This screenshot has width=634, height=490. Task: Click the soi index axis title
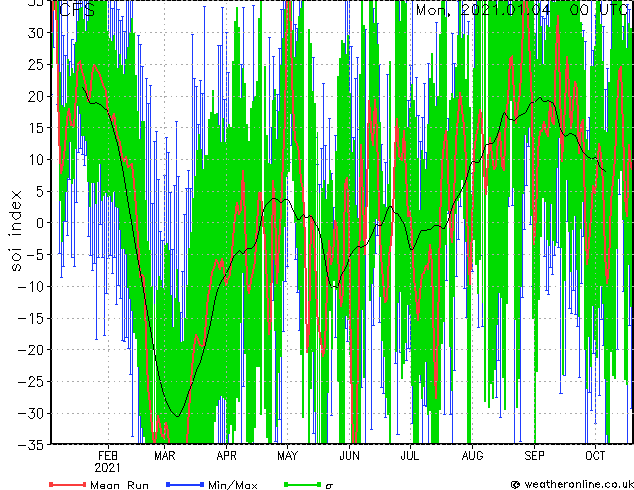(16, 231)
